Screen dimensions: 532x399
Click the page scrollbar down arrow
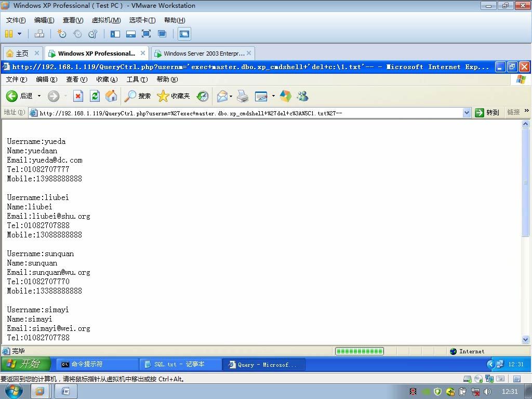click(526, 339)
